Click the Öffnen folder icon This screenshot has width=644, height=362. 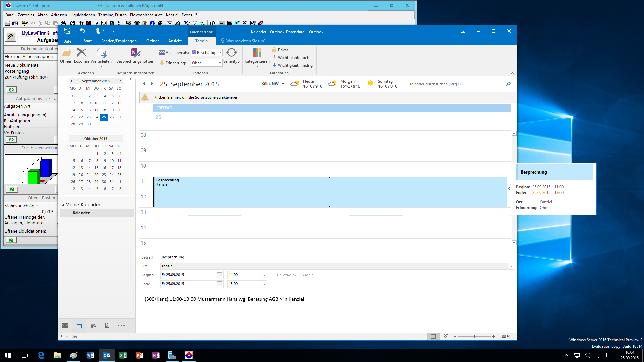pos(66,53)
